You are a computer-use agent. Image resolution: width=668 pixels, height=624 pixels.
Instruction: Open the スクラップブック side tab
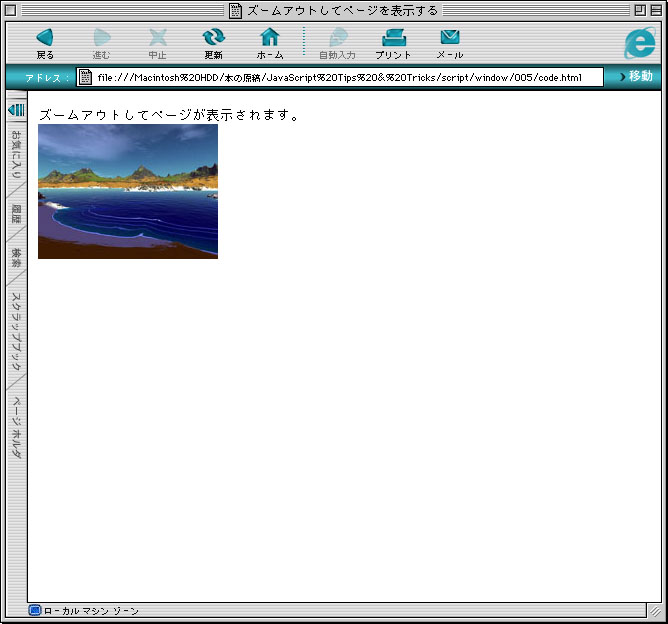pos(16,331)
